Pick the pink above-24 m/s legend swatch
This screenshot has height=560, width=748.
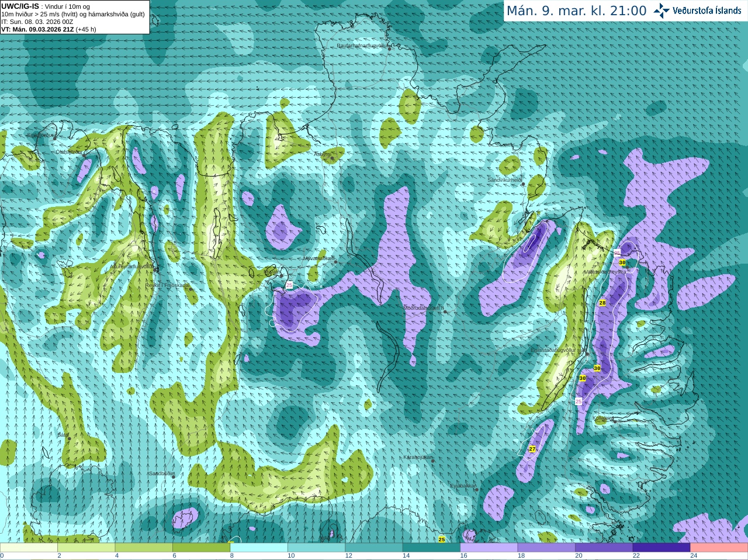click(719, 548)
